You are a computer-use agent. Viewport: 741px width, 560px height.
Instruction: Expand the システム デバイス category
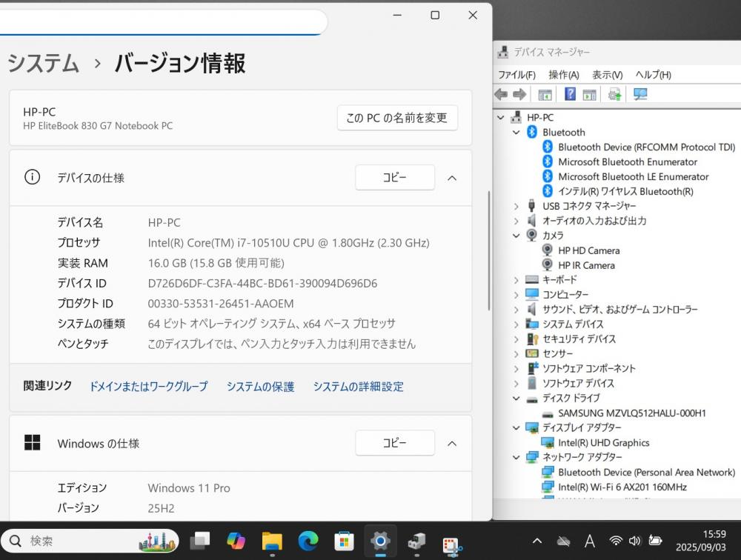516,324
